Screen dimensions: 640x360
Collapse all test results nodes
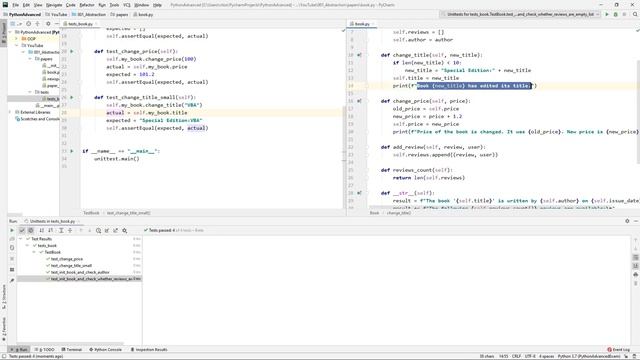70,231
